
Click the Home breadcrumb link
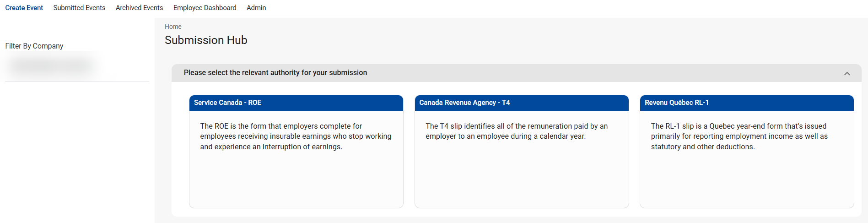[x=173, y=27]
